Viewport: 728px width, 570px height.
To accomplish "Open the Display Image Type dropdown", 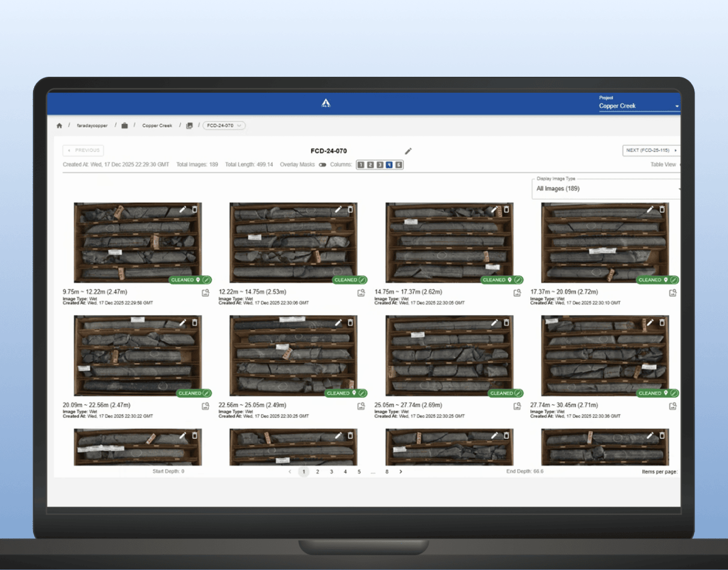I will 606,188.
